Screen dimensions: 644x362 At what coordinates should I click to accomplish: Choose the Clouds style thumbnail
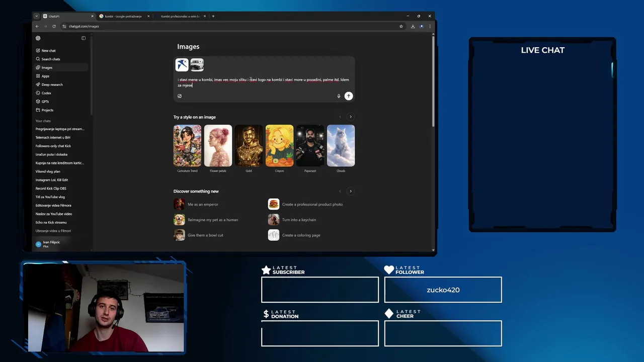point(341,146)
